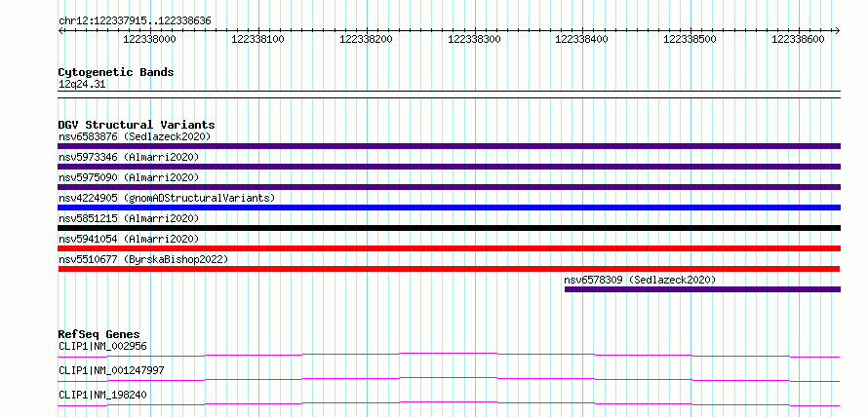The image size is (868, 417).
Task: Click ruler position 122338500
Action: 690,39
